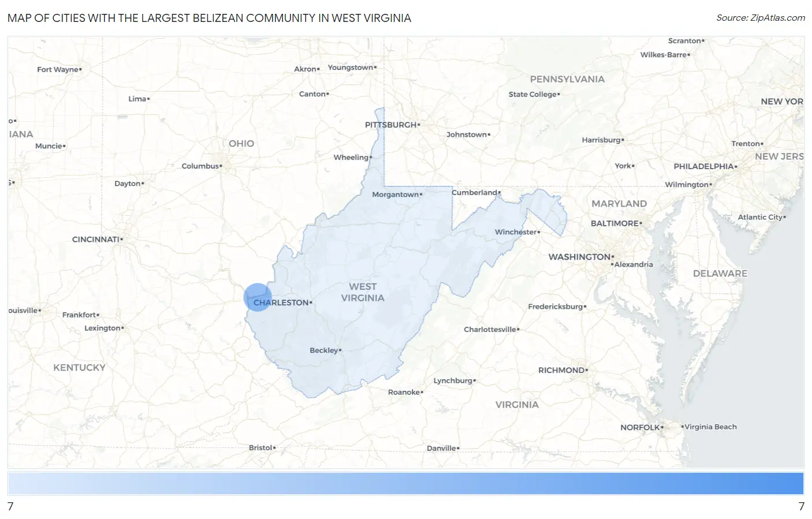
Task: Click the PENNSYLVANIA state label
Action: 567,79
